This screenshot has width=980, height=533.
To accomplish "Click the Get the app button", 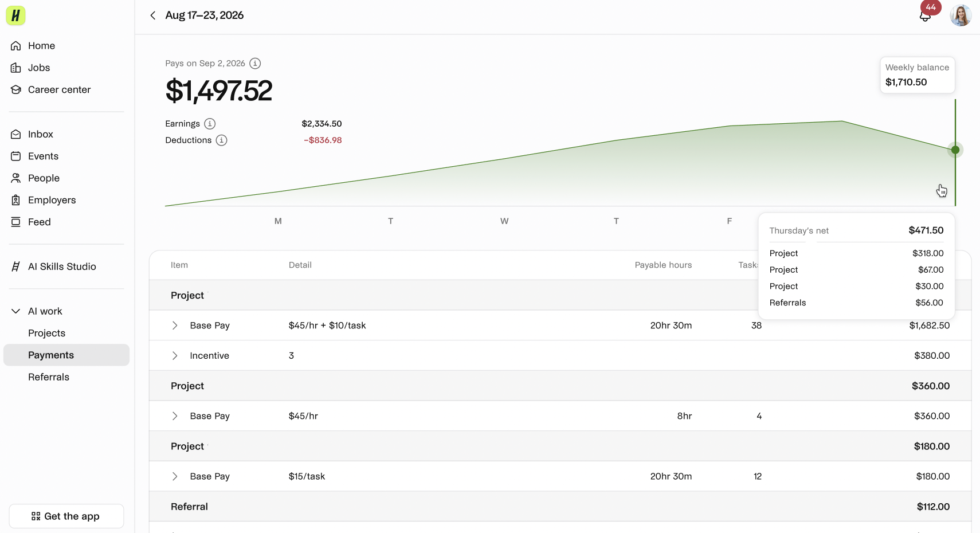I will (x=66, y=516).
